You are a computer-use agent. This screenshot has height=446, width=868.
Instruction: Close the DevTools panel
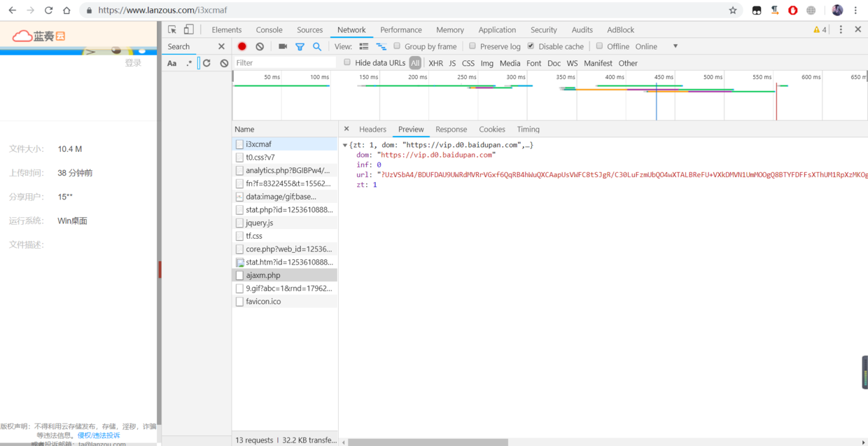tap(857, 29)
